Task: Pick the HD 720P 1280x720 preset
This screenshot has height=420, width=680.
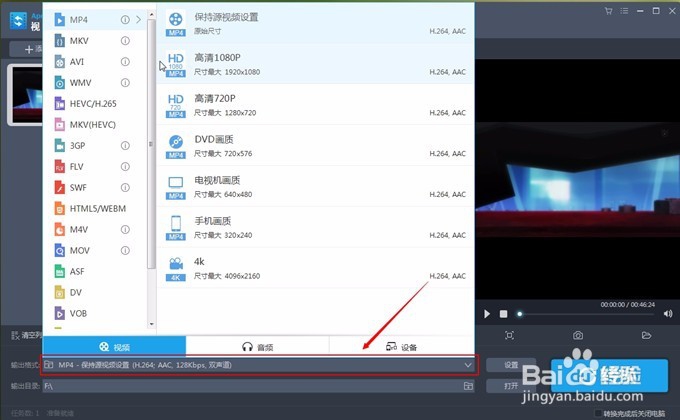Action: pos(315,105)
